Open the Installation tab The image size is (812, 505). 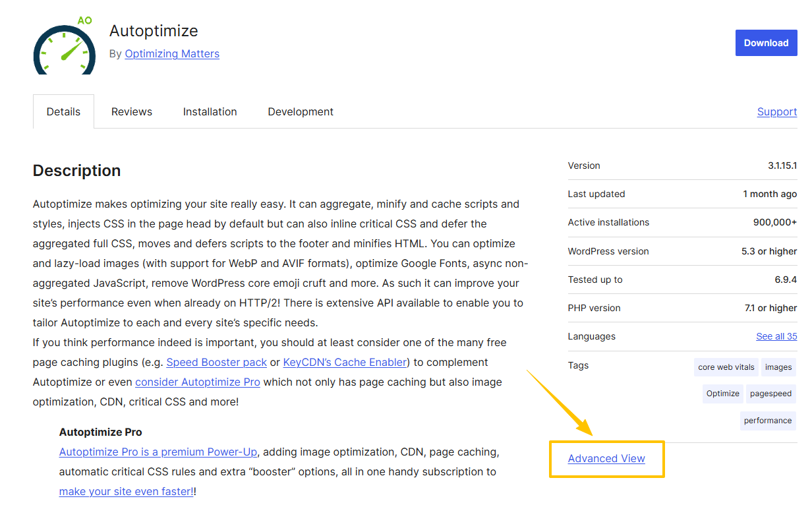click(x=210, y=111)
